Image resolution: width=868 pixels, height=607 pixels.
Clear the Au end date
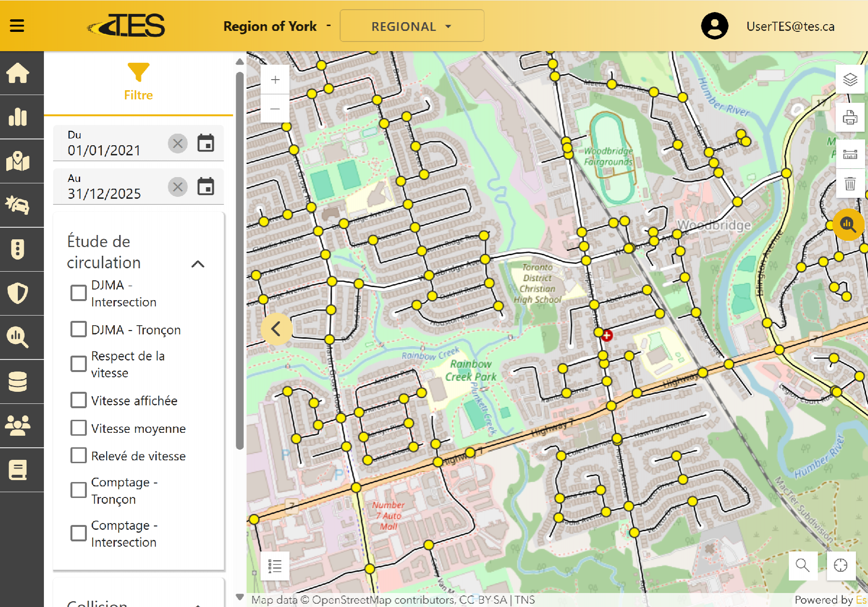(x=178, y=187)
